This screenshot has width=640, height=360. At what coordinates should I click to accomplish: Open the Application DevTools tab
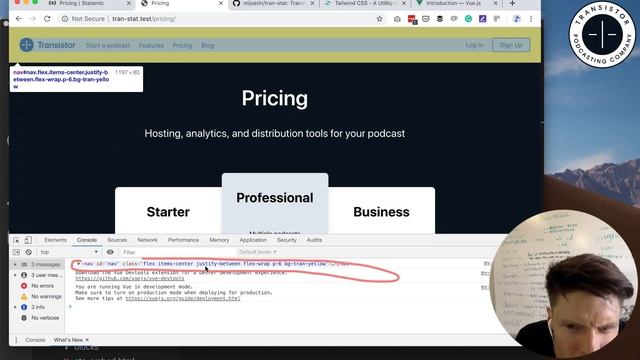click(x=253, y=240)
